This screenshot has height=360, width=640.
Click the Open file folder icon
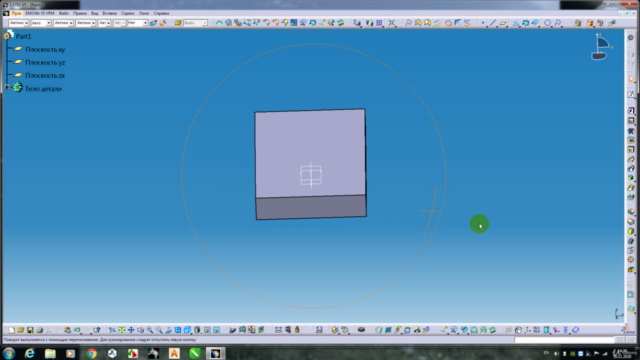[x=20, y=330]
